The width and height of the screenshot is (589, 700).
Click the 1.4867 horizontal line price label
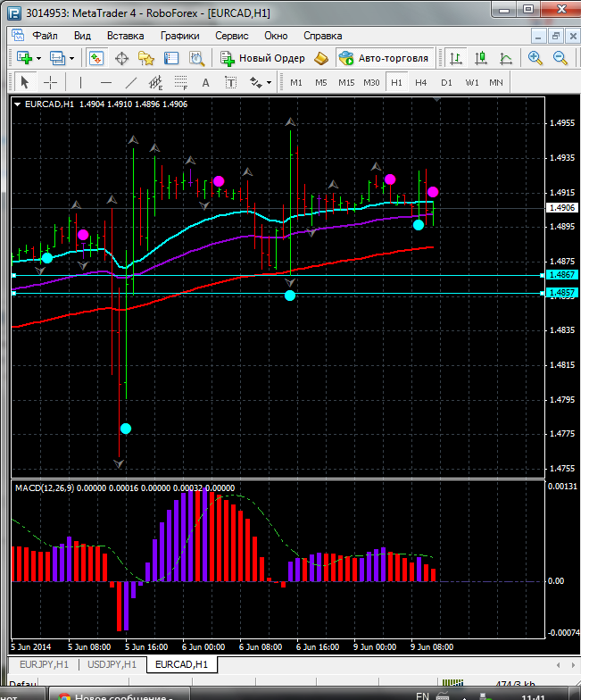(x=561, y=275)
